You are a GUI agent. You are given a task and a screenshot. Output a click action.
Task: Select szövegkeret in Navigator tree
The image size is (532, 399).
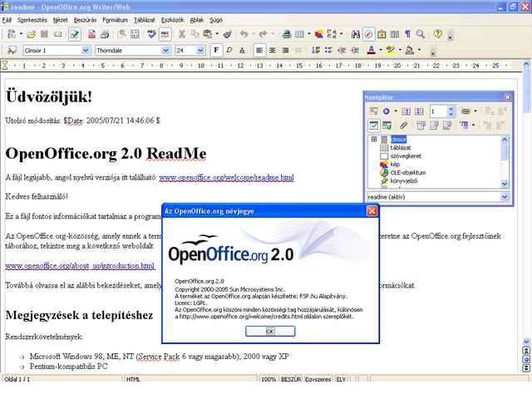(x=406, y=156)
